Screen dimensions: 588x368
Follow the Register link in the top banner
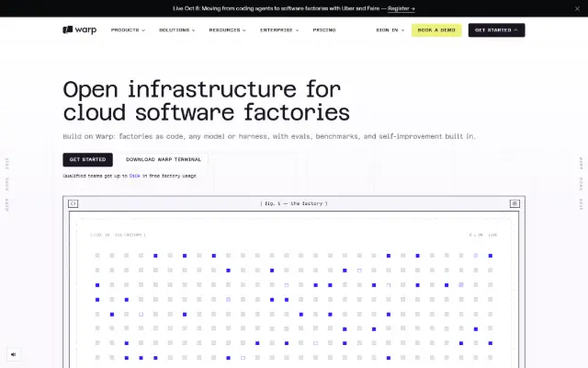pyautogui.click(x=401, y=8)
